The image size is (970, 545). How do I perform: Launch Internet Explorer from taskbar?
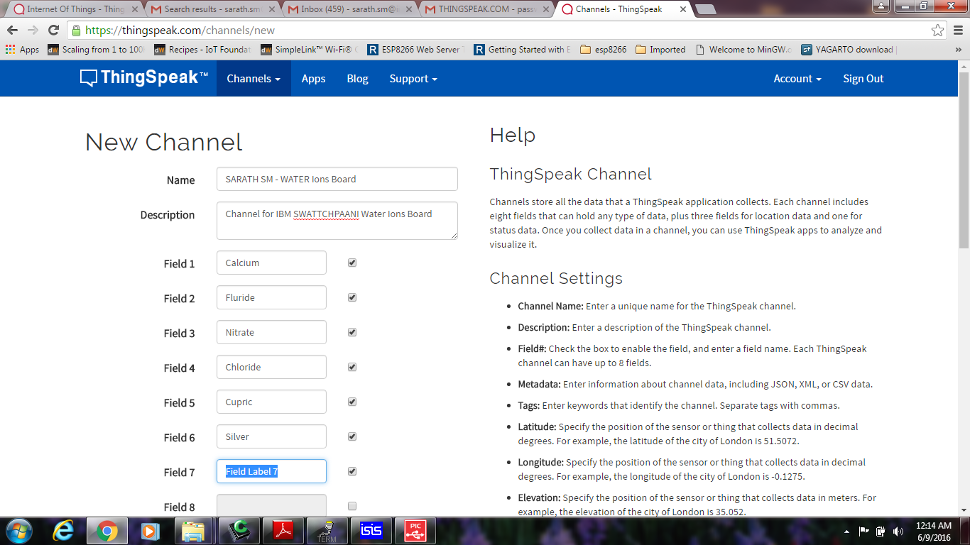pos(63,531)
